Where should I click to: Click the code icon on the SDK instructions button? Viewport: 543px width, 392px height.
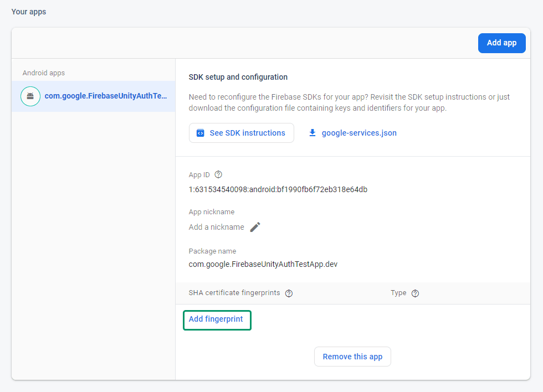click(x=201, y=133)
